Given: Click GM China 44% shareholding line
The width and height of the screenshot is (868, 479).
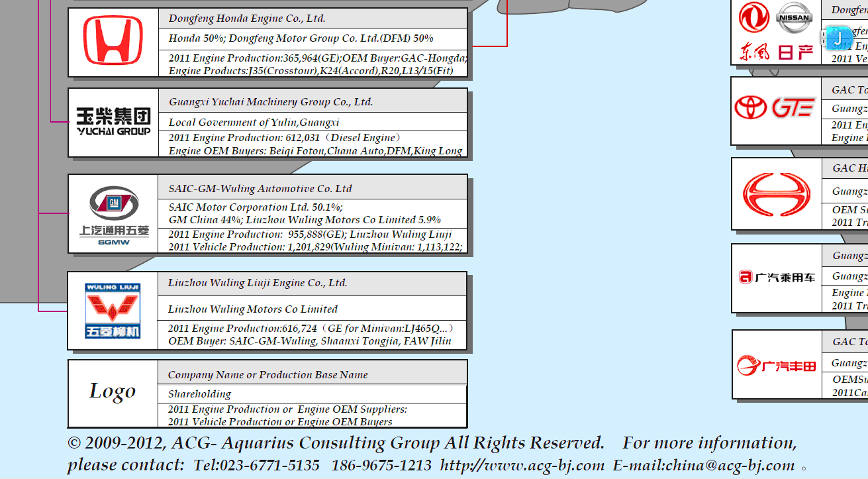Looking at the screenshot, I should (x=305, y=220).
